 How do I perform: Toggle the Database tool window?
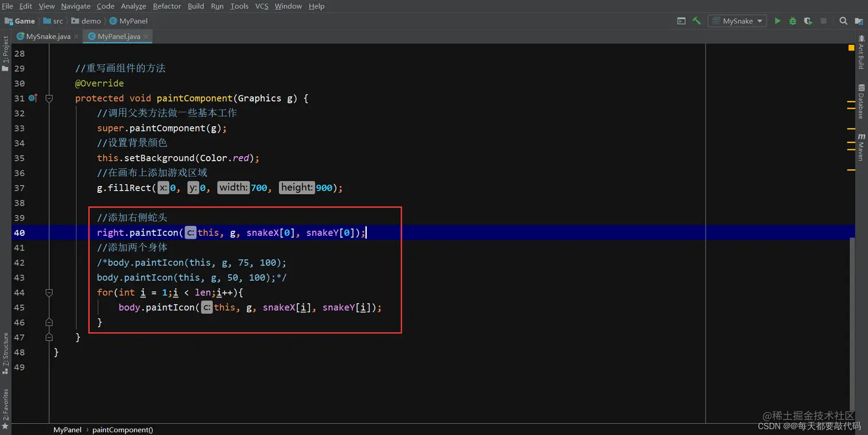[x=861, y=102]
